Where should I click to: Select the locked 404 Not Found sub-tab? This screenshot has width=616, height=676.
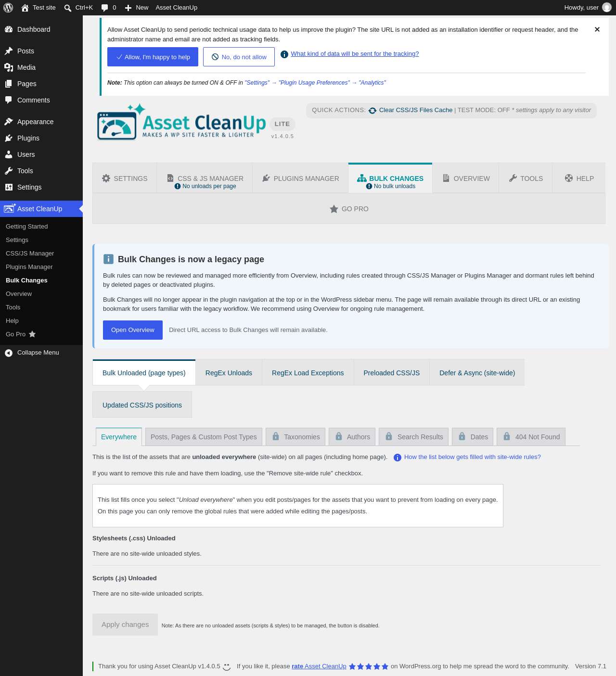point(531,437)
